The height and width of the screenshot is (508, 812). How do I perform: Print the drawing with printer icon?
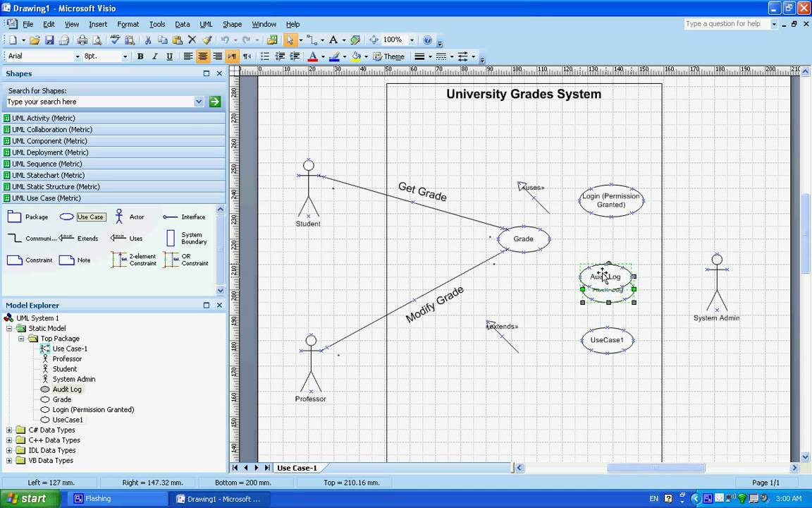[x=82, y=40]
